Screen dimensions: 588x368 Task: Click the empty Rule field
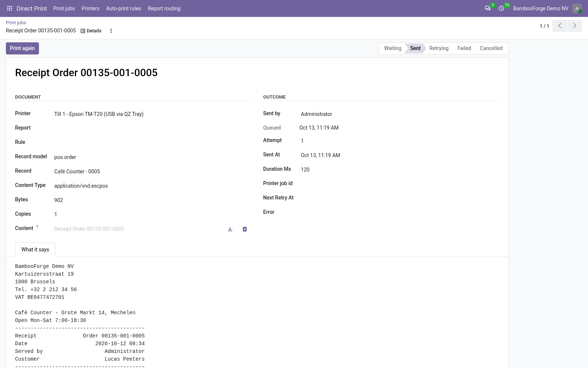(153, 142)
